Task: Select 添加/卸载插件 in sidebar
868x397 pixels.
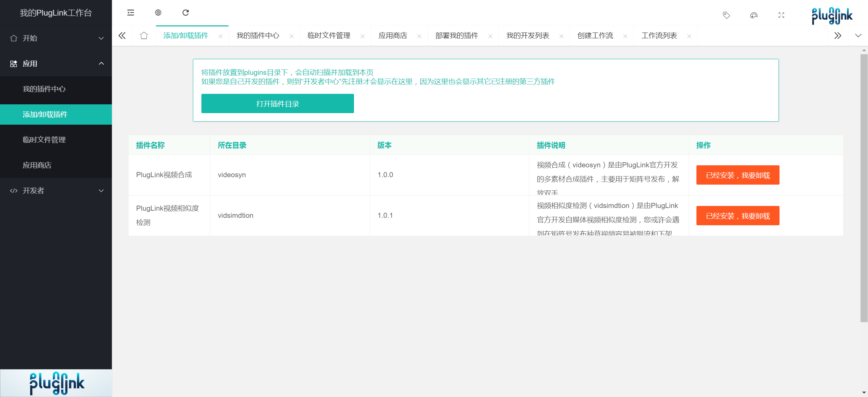Action: click(x=56, y=114)
